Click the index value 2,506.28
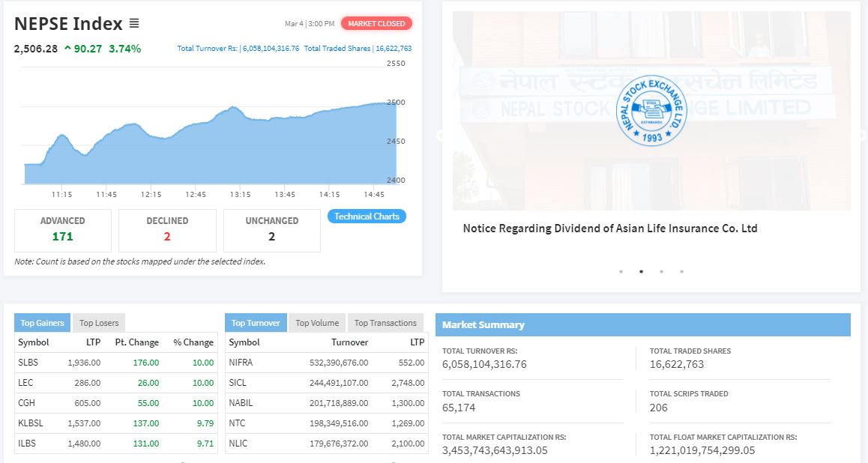Viewport: 868px width, 463px height. (x=36, y=49)
